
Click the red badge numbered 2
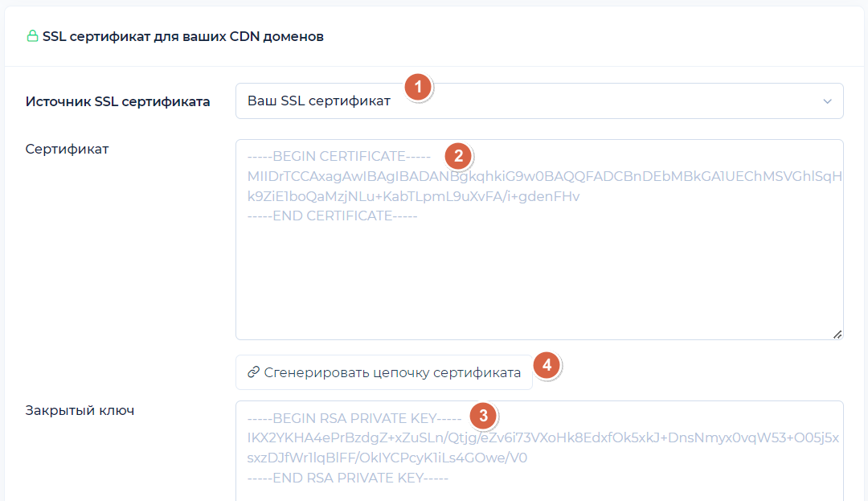click(x=458, y=155)
